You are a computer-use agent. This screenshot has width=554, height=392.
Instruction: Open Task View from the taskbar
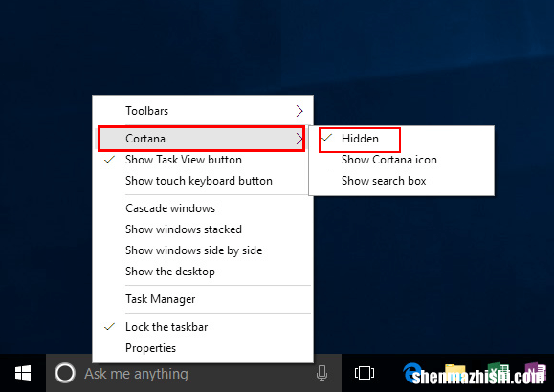click(x=365, y=373)
